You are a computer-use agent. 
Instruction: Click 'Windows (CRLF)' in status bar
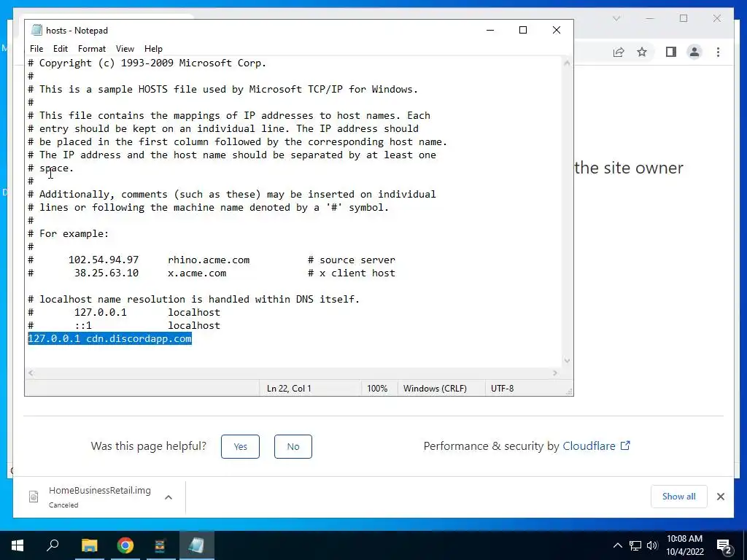pyautogui.click(x=435, y=389)
